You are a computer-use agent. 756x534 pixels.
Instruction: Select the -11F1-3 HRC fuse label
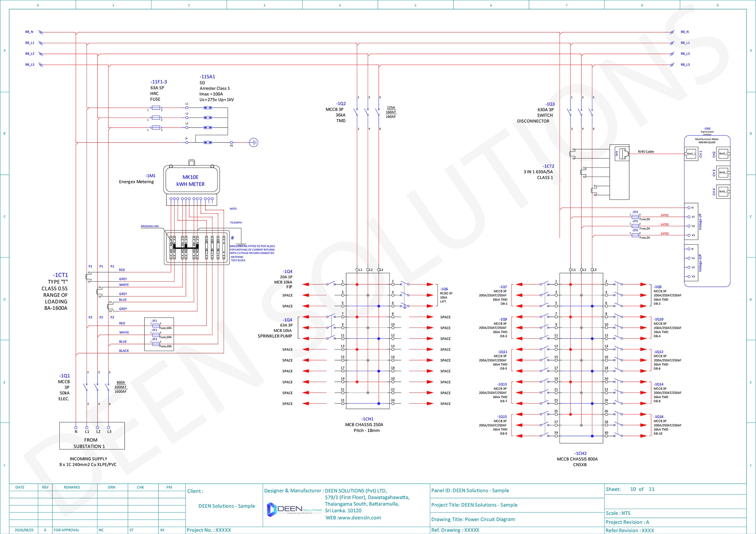tap(158, 90)
